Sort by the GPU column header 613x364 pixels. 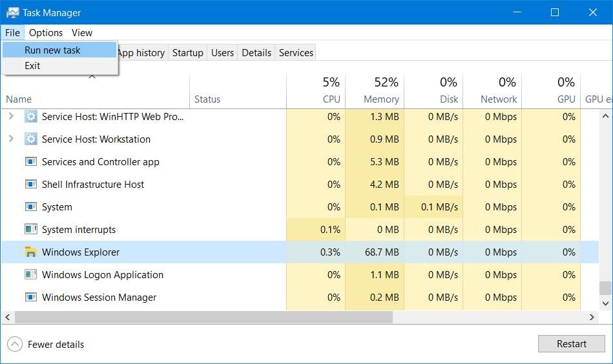(551, 90)
